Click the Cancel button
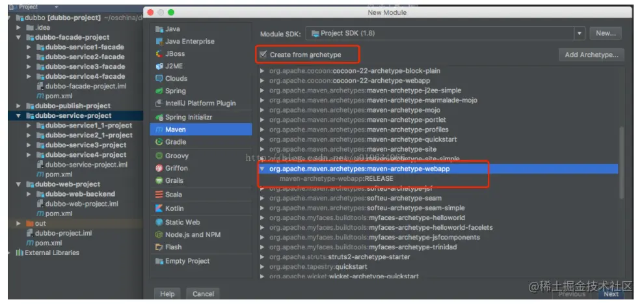644x304 pixels. click(204, 294)
